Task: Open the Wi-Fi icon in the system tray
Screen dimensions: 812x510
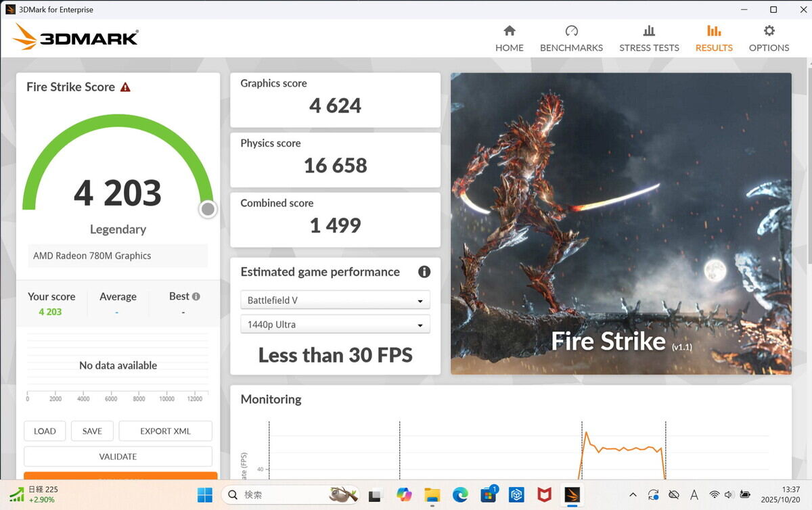Action: tap(715, 494)
